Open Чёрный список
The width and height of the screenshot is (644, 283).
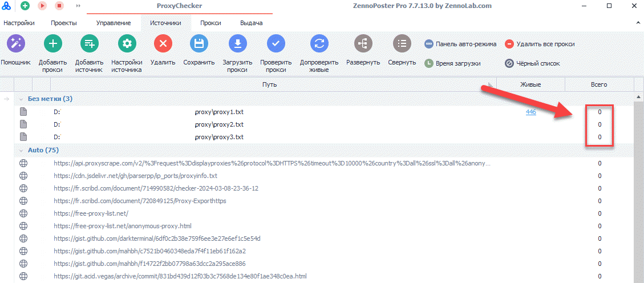pyautogui.click(x=532, y=63)
